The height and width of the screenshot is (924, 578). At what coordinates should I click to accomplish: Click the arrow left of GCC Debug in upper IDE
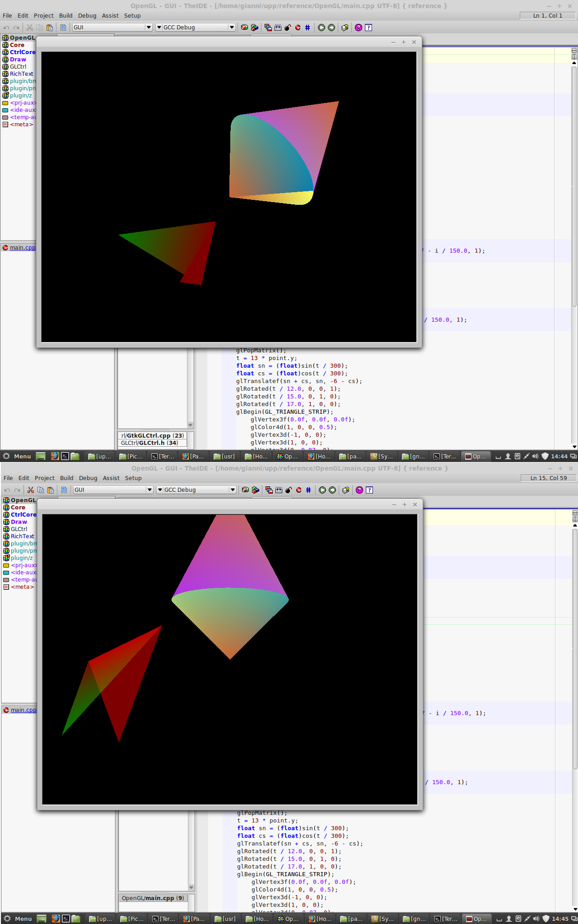159,28
